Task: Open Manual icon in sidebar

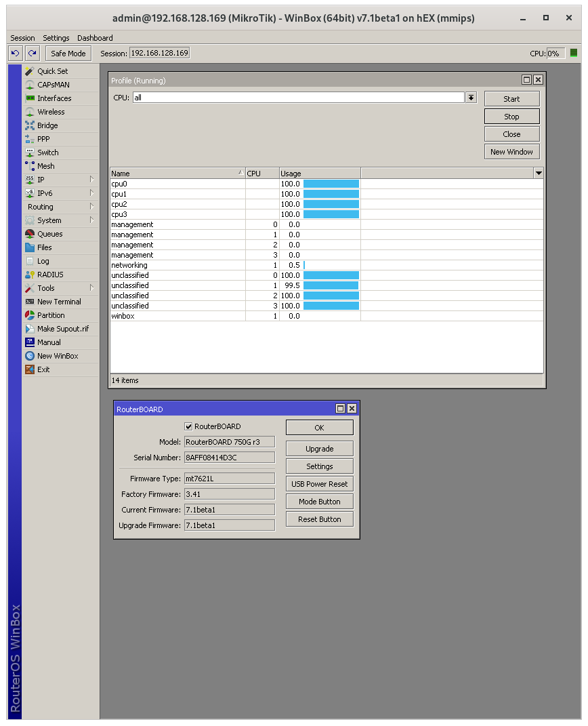Action: [30, 342]
